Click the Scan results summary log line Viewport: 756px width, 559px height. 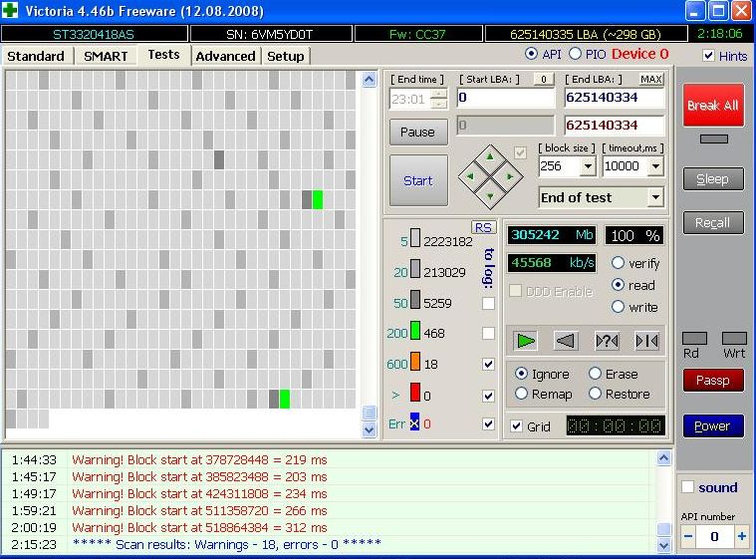227,544
